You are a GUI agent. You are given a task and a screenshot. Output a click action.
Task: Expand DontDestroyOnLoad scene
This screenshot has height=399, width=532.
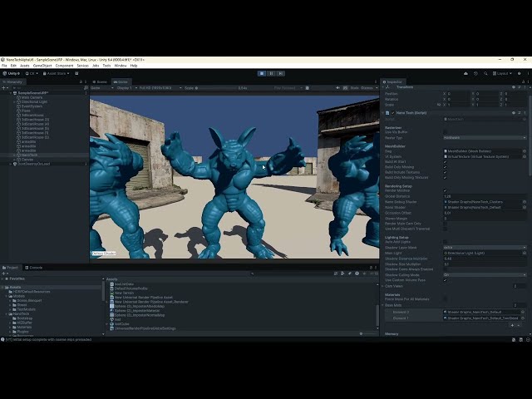pos(11,164)
